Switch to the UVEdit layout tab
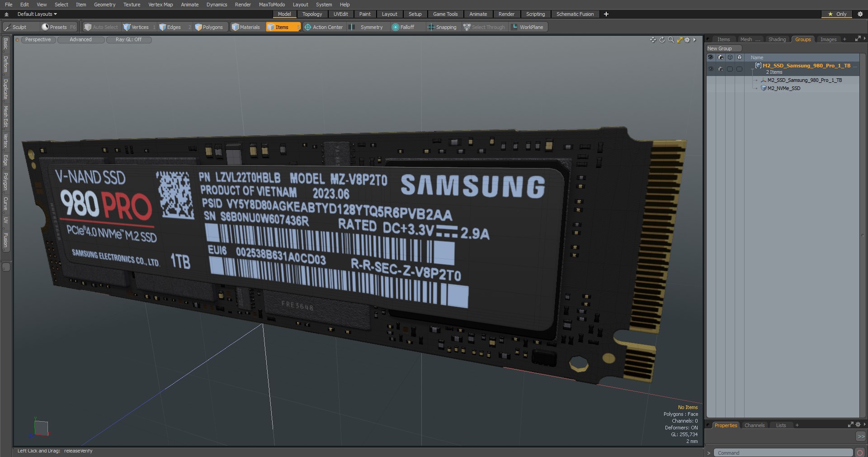 point(341,14)
